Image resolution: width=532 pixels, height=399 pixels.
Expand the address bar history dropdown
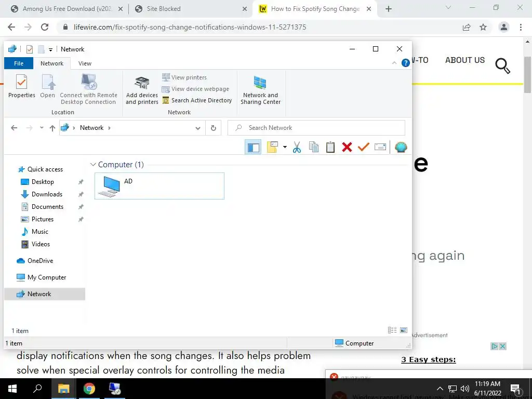click(x=198, y=128)
